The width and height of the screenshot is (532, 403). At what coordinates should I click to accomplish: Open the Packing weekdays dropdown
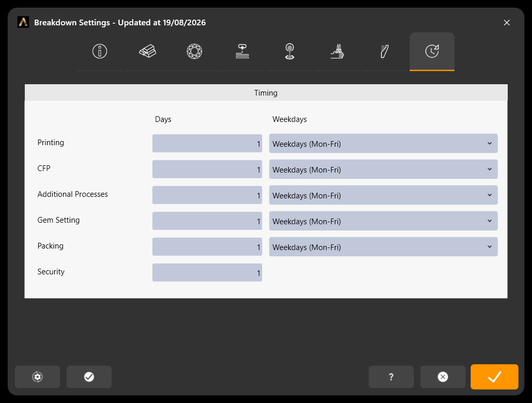click(x=383, y=247)
